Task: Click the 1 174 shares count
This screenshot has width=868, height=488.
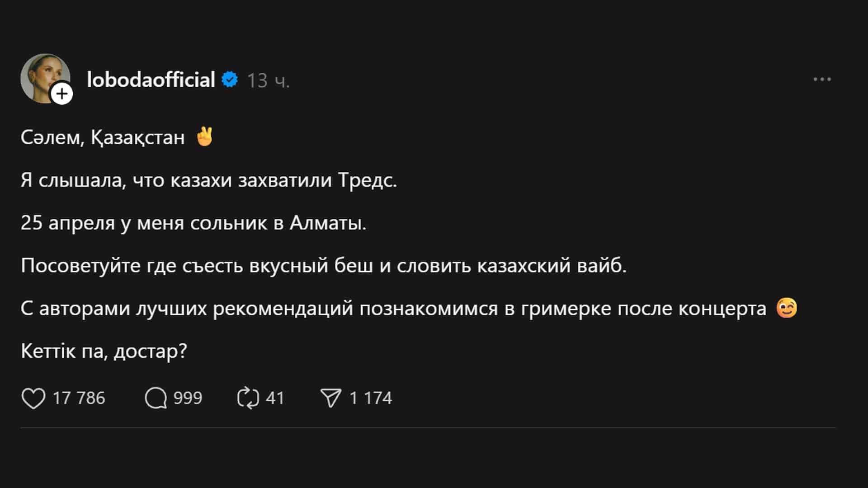Action: (x=370, y=398)
